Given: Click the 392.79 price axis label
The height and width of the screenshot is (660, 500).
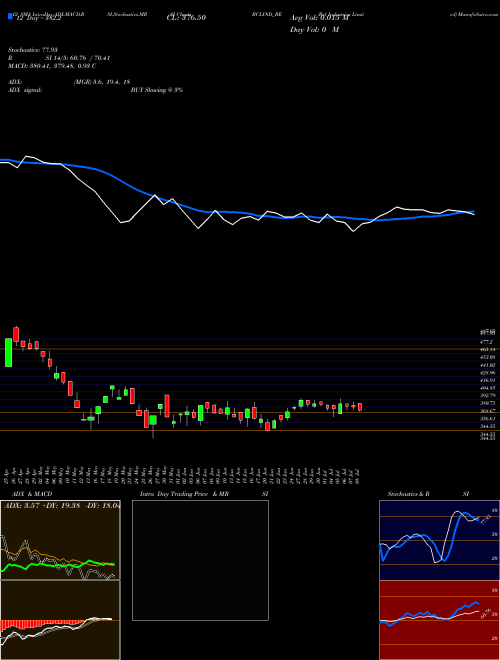Looking at the screenshot, I should pos(488,396).
